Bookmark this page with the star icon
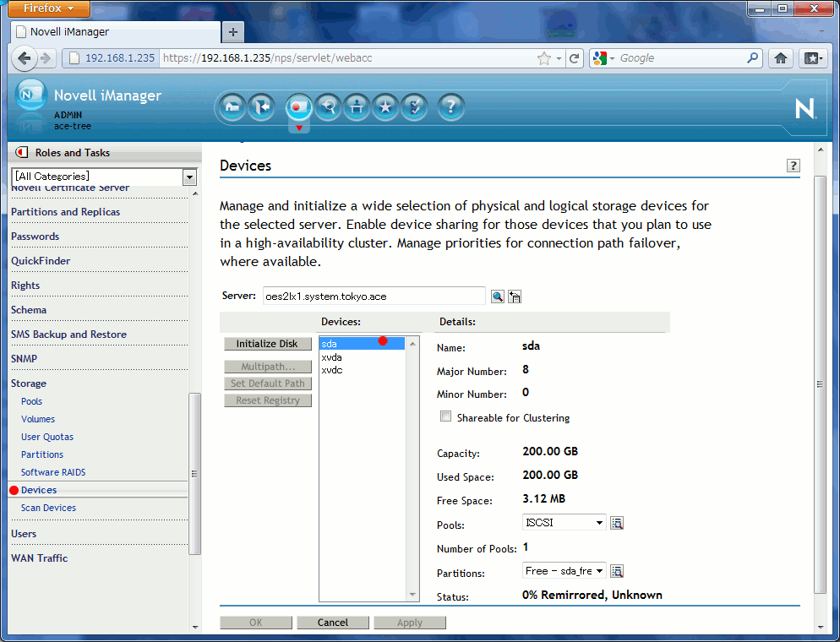The width and height of the screenshot is (840, 642). (x=543, y=57)
